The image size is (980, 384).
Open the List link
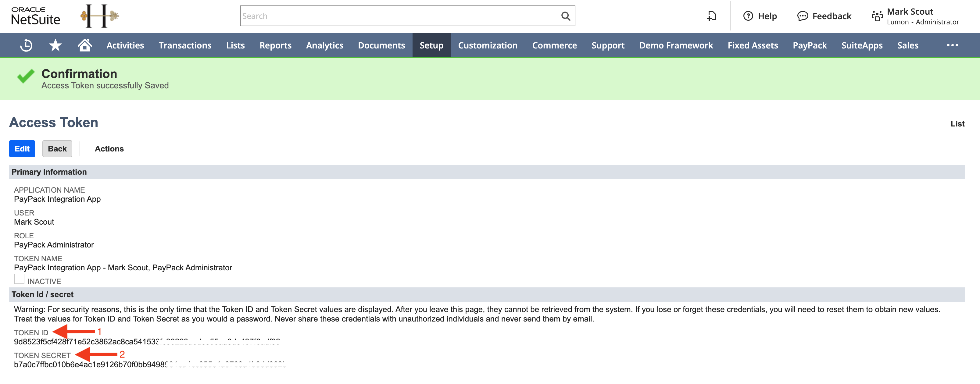[957, 123]
